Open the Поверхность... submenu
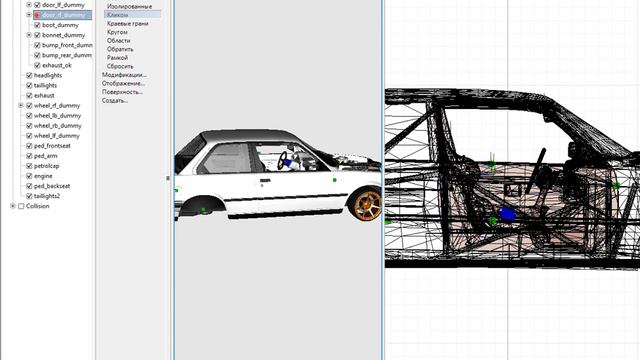 [122, 92]
